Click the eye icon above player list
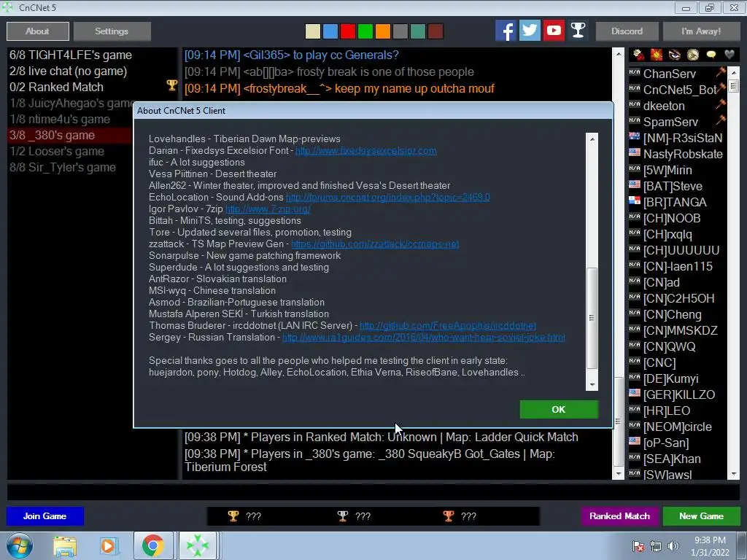The image size is (747, 560). (675, 55)
